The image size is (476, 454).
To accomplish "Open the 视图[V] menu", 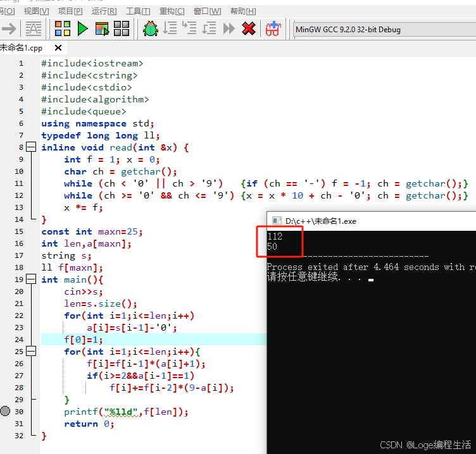I will click(36, 11).
